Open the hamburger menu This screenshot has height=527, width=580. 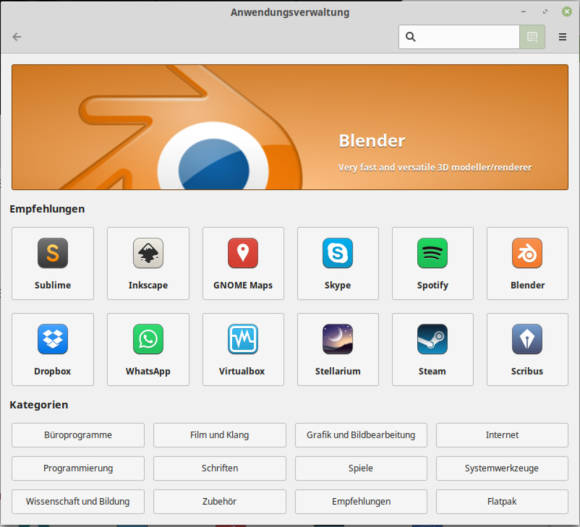562,37
